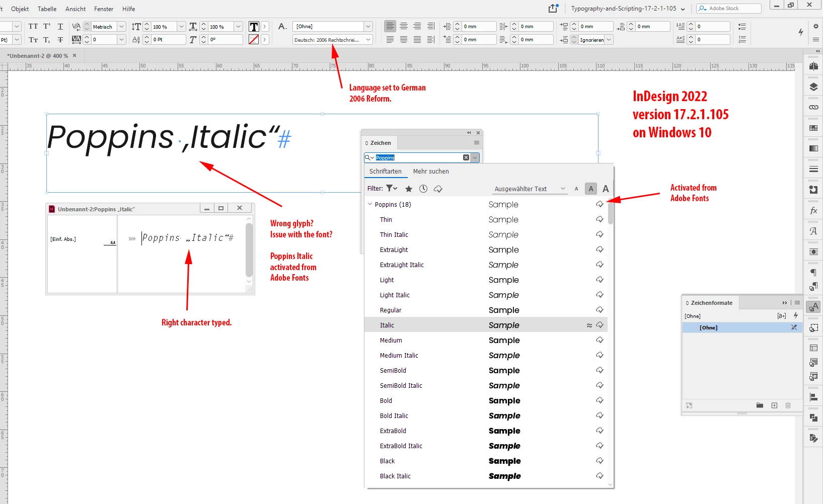Viewport: 823px width, 504px height.
Task: Open the Layers panel icon
Action: [x=813, y=87]
